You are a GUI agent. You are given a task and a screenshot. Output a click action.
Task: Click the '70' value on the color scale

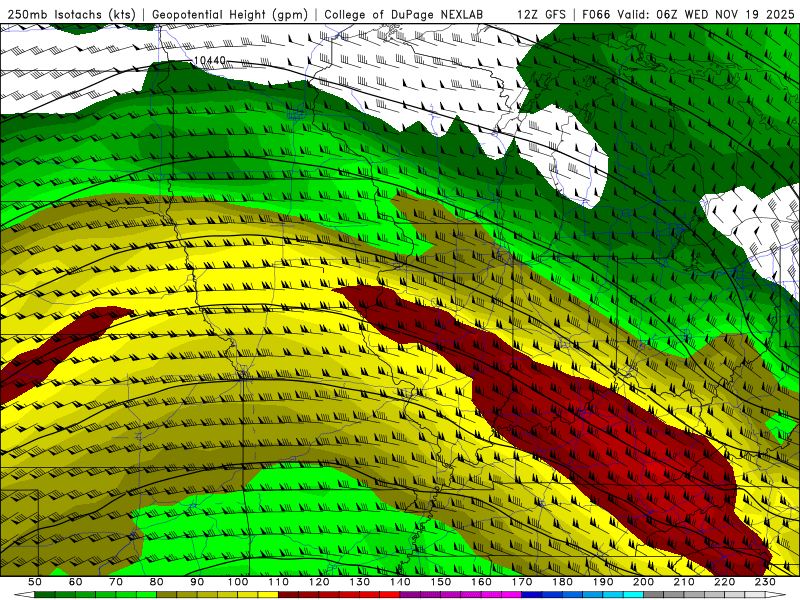[116, 582]
